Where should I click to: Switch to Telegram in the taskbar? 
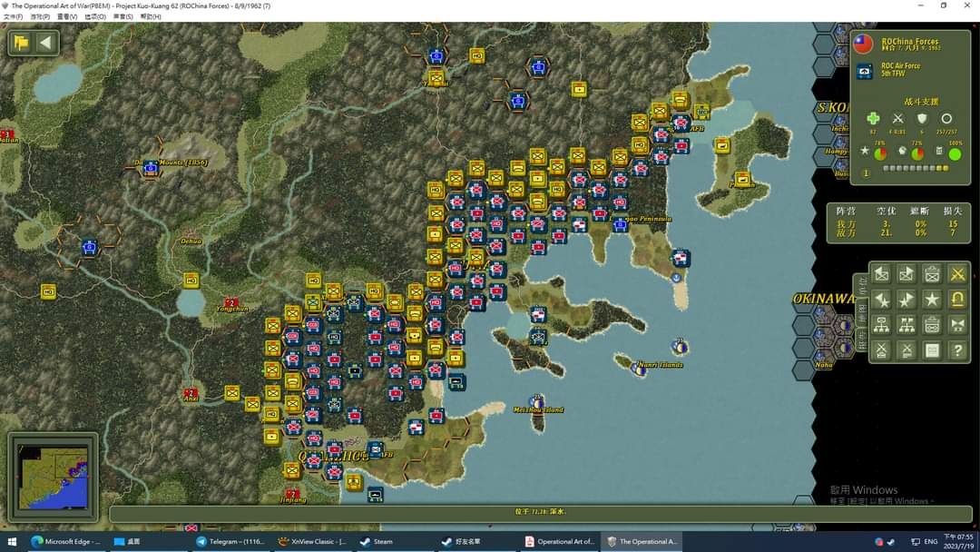[x=230, y=542]
